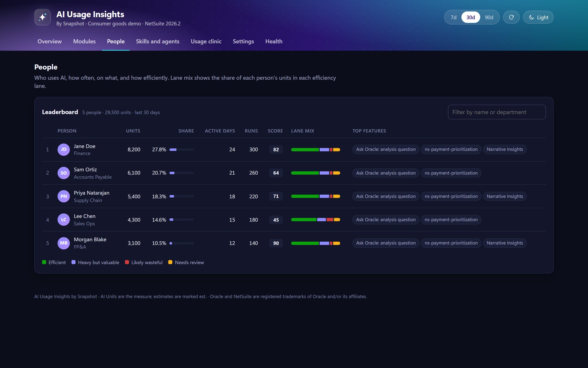Click Sam Ortiz's score badge 64
This screenshot has height=368, width=588.
point(276,173)
